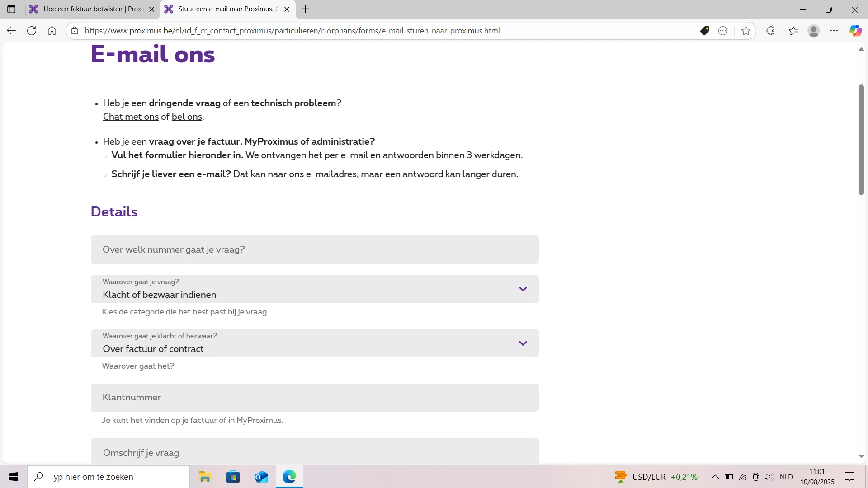The image size is (868, 488).
Task: Follow the 'Chat met ons' link
Action: tap(131, 117)
